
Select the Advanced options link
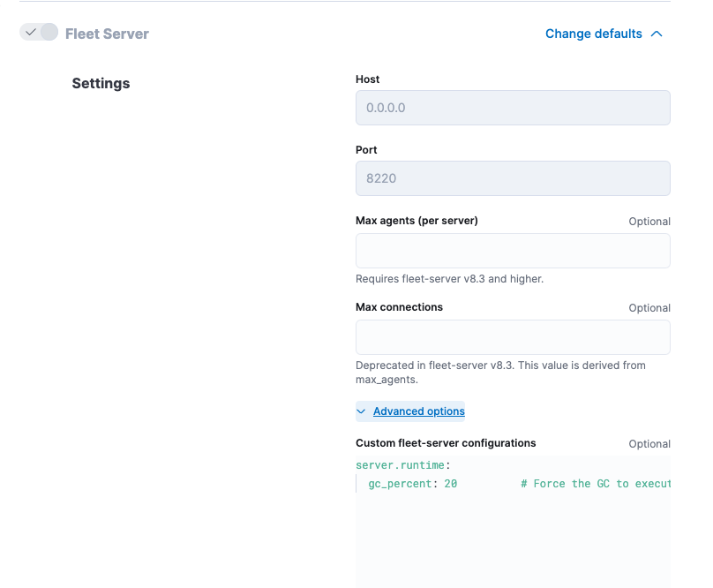[x=418, y=411]
